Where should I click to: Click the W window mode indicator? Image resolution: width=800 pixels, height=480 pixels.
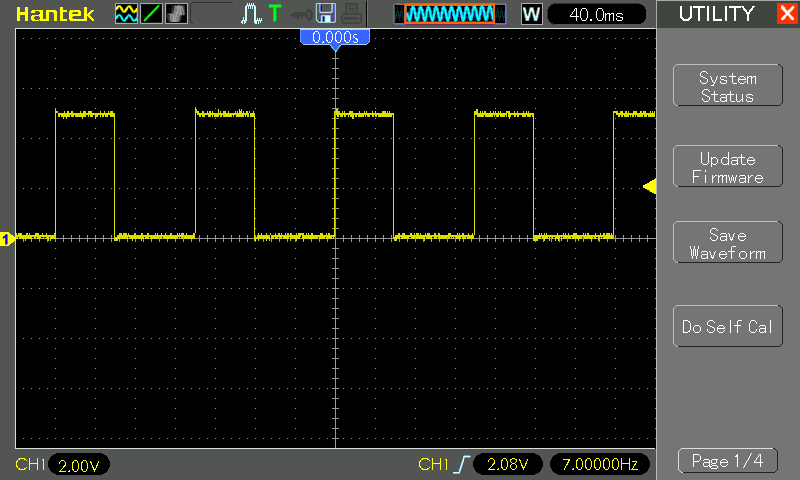532,14
